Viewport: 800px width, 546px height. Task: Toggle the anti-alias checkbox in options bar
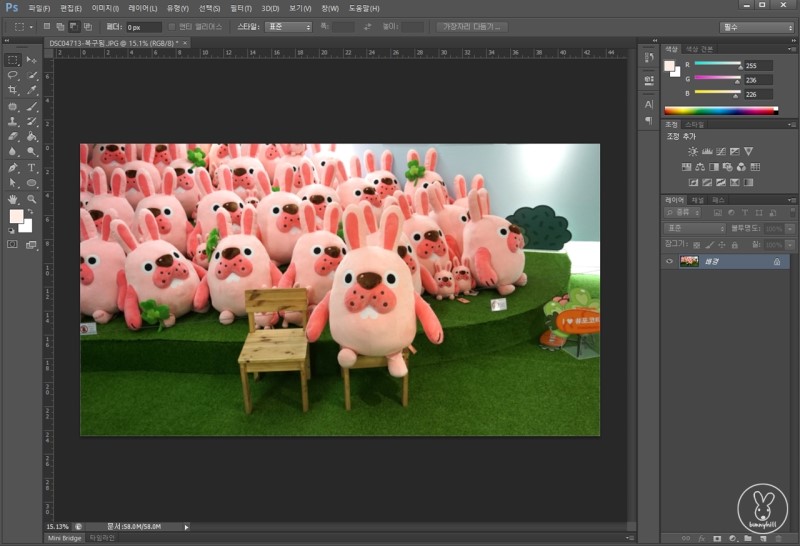tap(171, 27)
